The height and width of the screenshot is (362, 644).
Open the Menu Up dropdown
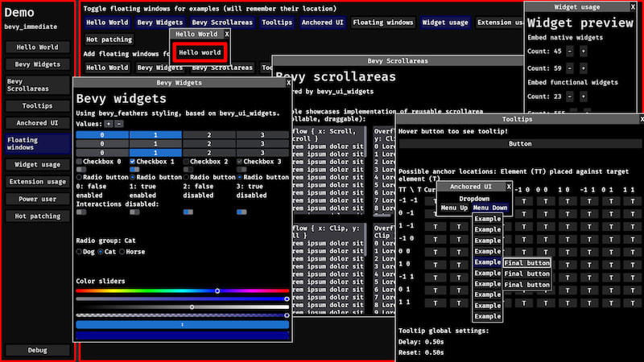click(x=454, y=208)
